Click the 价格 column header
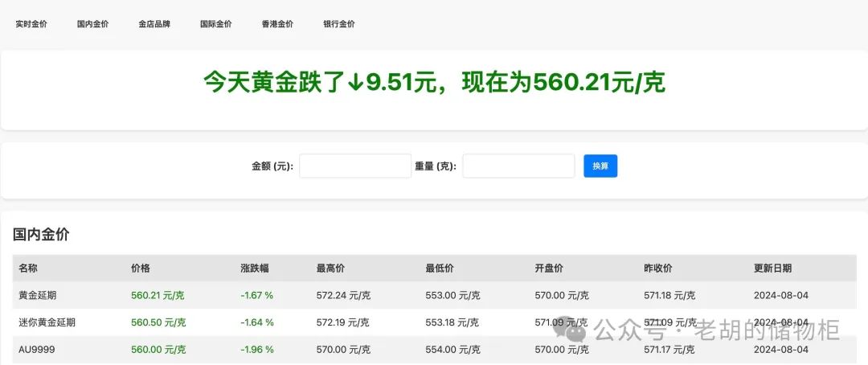 (141, 268)
